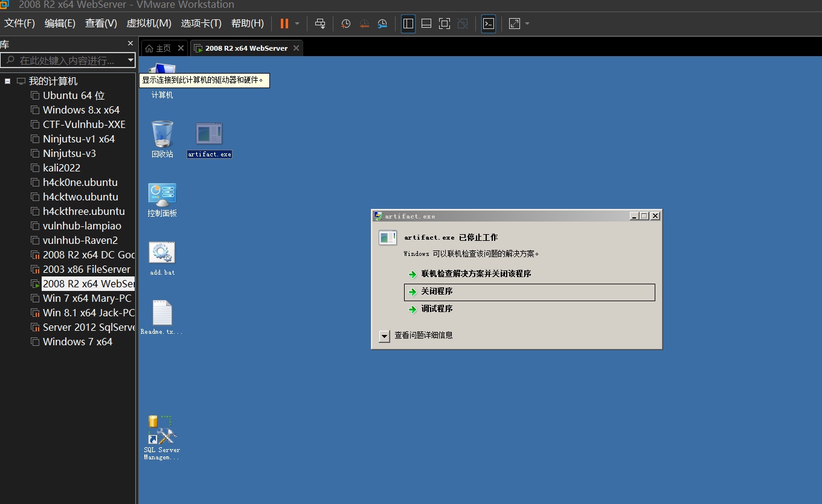This screenshot has height=504, width=822.
Task: Select the Readme.txt desktop file
Action: coord(162,317)
